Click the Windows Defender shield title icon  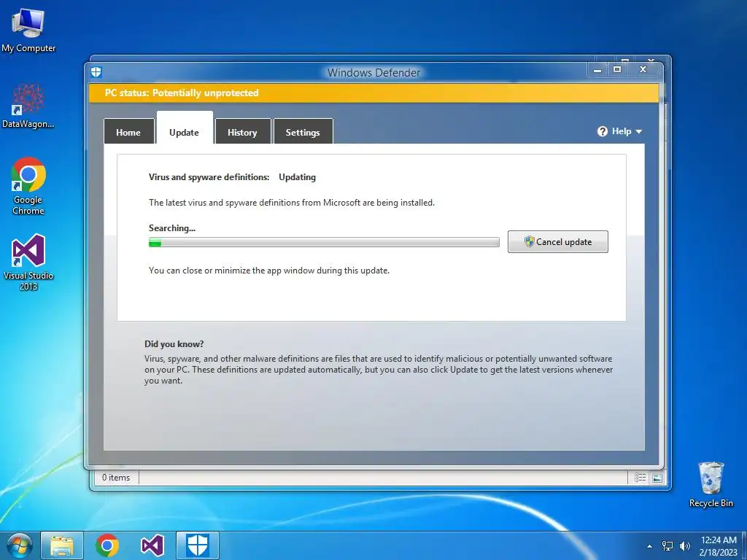pyautogui.click(x=96, y=72)
